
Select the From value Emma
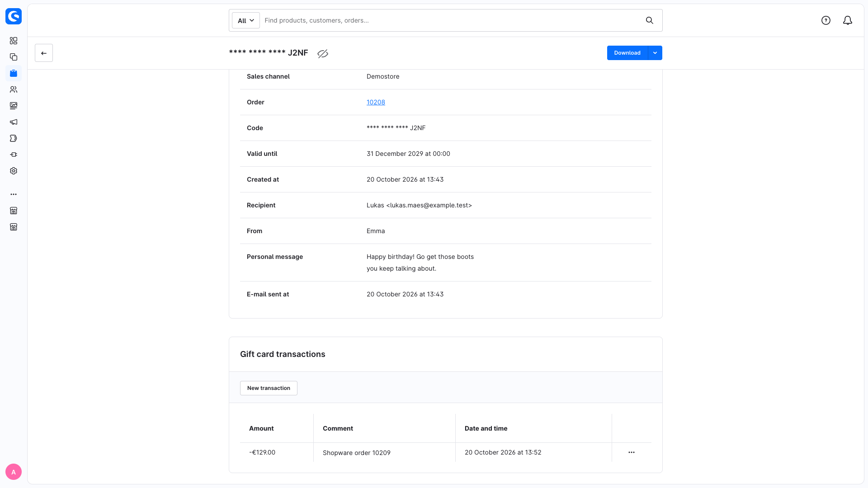coord(376,231)
